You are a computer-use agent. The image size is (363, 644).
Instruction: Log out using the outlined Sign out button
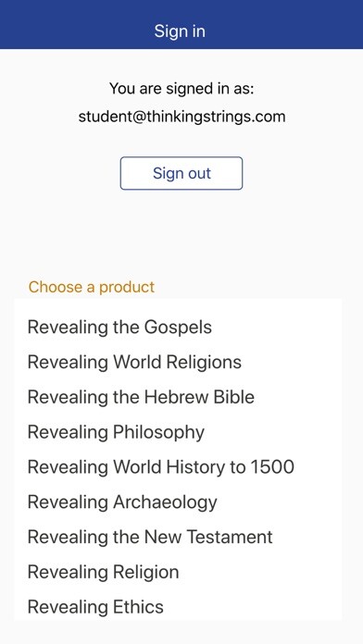pyautogui.click(x=181, y=173)
